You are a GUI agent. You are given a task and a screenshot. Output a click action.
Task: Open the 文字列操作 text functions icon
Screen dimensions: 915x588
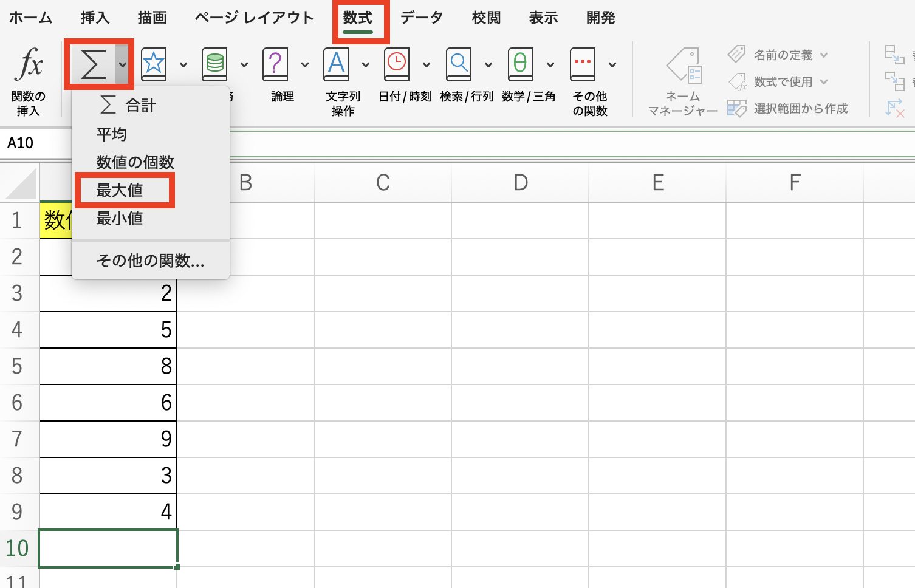(x=336, y=64)
